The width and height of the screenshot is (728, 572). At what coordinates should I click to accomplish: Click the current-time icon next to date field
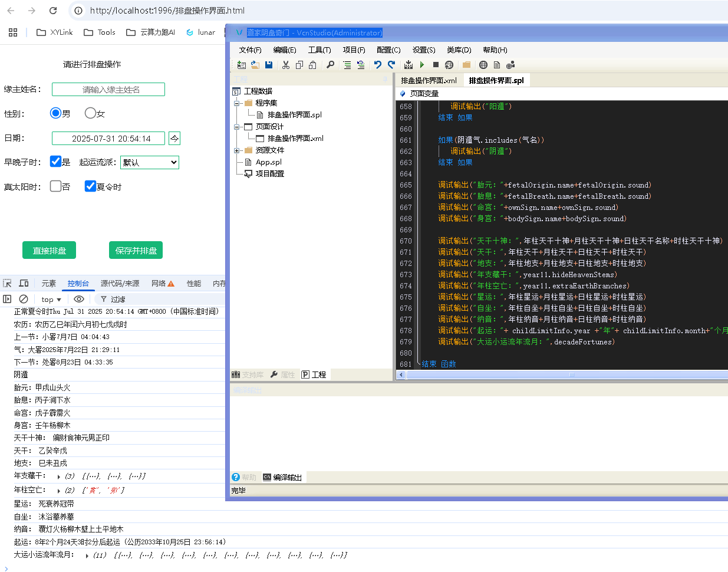(174, 139)
